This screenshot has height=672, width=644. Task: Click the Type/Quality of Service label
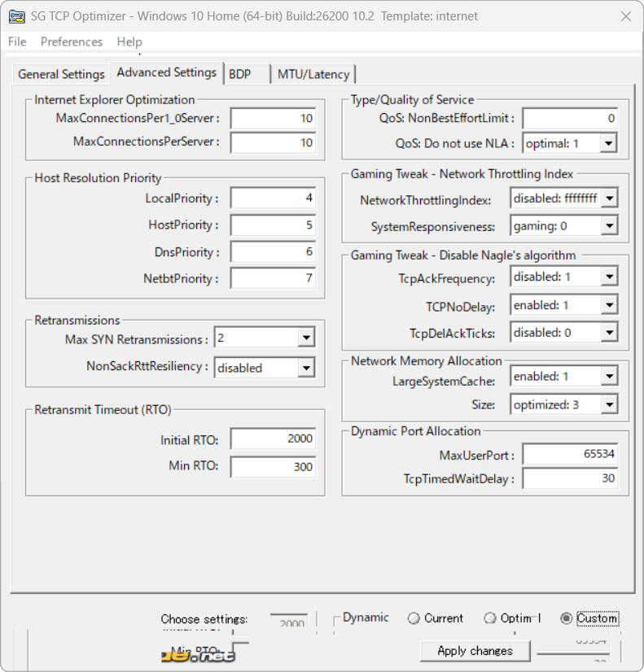tap(413, 100)
